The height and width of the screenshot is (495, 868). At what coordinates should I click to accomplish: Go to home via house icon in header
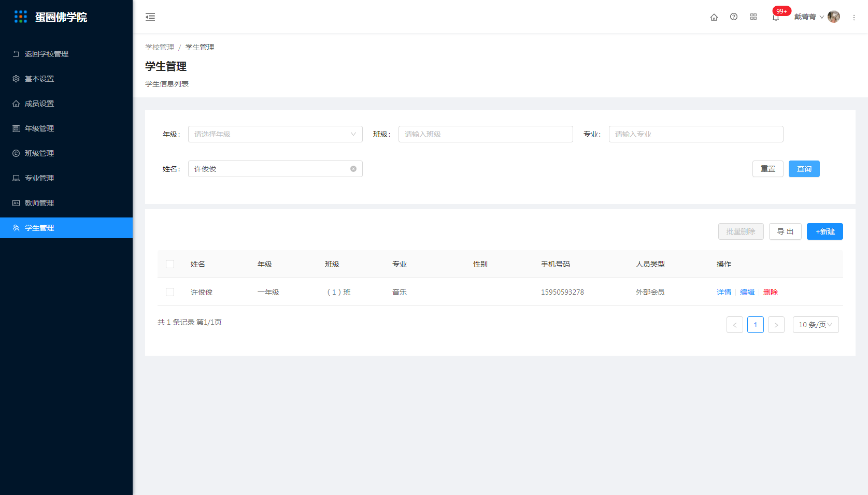714,17
